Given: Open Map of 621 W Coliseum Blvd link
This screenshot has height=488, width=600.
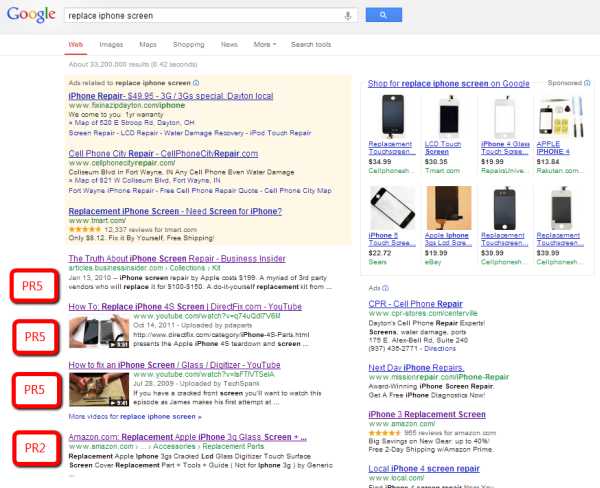Looking at the screenshot, I should pos(145,180).
